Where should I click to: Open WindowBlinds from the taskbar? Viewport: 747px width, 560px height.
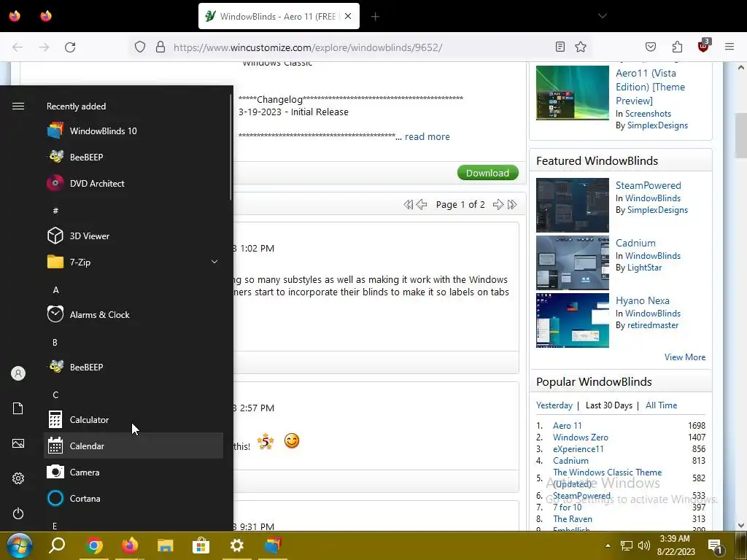click(273, 545)
